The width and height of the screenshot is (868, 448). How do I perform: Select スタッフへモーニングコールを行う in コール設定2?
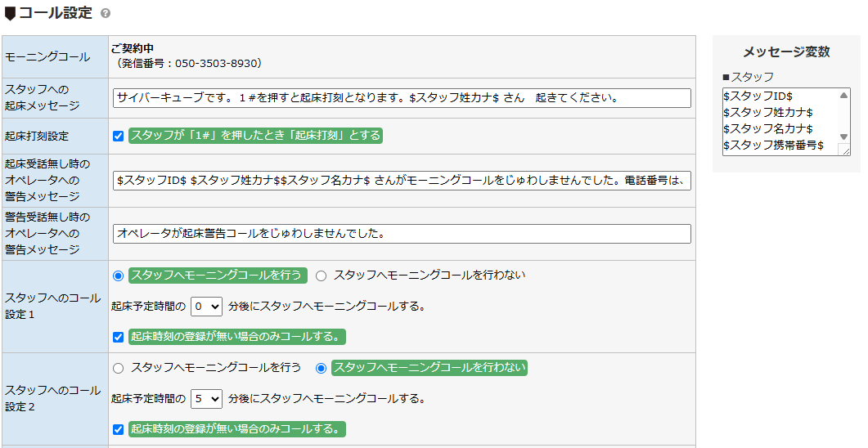118,368
